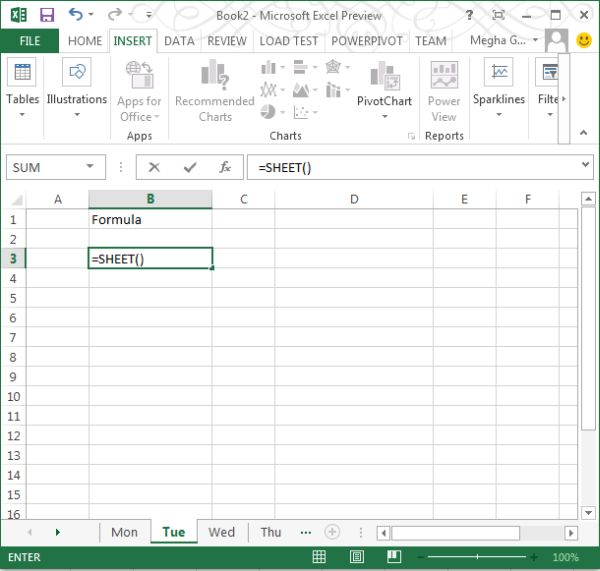Insert a combo chart
Screen dimensions: 600x571
tap(333, 90)
